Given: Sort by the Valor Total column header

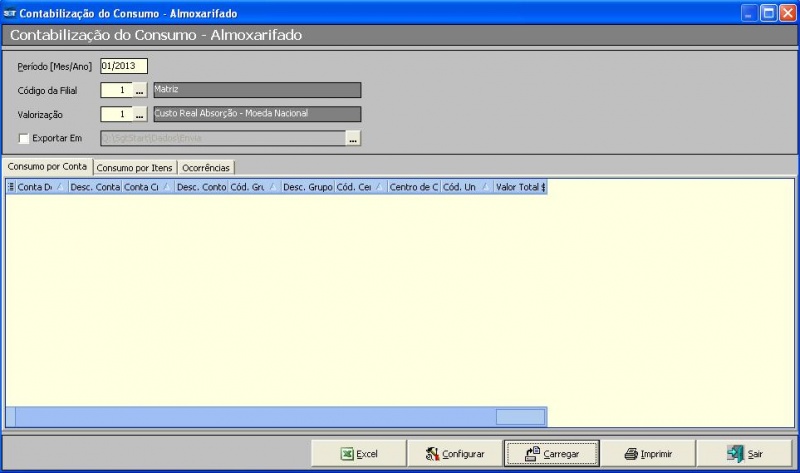Looking at the screenshot, I should [x=517, y=187].
